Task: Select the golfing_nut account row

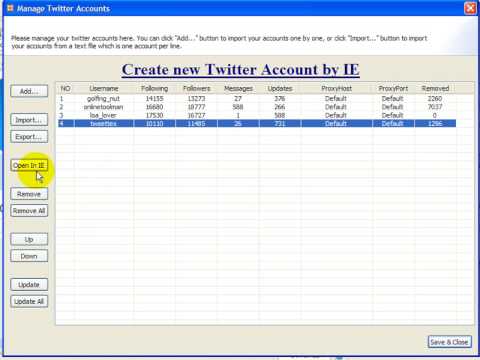Action: point(257,99)
